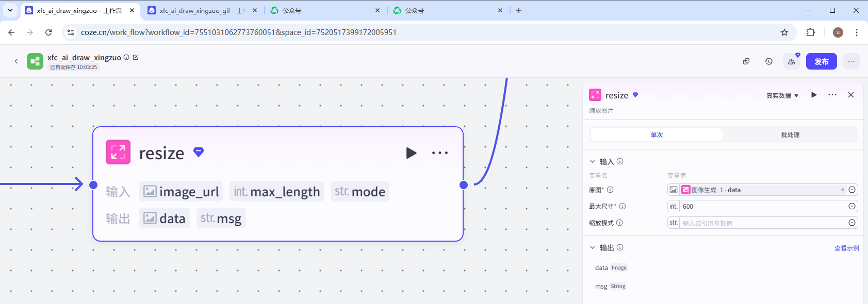Viewport: 868px width, 304px height.
Task: Close the resize configuration panel
Action: coord(851,95)
